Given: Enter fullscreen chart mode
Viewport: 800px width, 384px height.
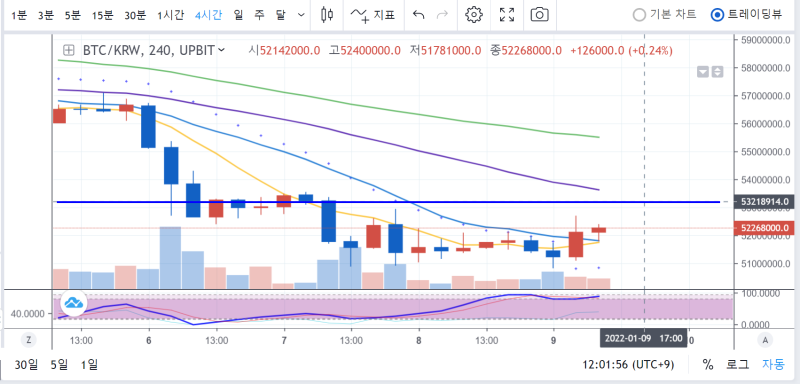Looking at the screenshot, I should click(507, 14).
